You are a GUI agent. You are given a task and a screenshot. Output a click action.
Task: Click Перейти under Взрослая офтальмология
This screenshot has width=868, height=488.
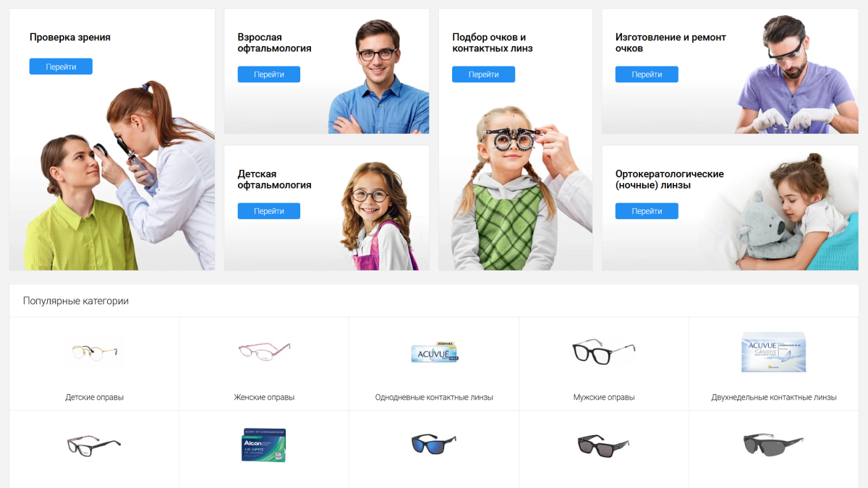tap(269, 74)
